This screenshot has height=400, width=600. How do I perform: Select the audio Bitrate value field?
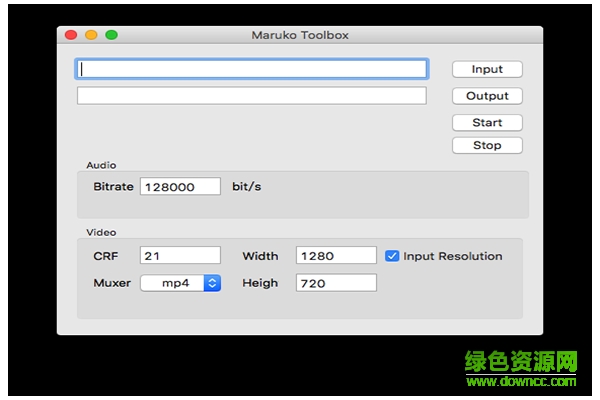tap(180, 187)
